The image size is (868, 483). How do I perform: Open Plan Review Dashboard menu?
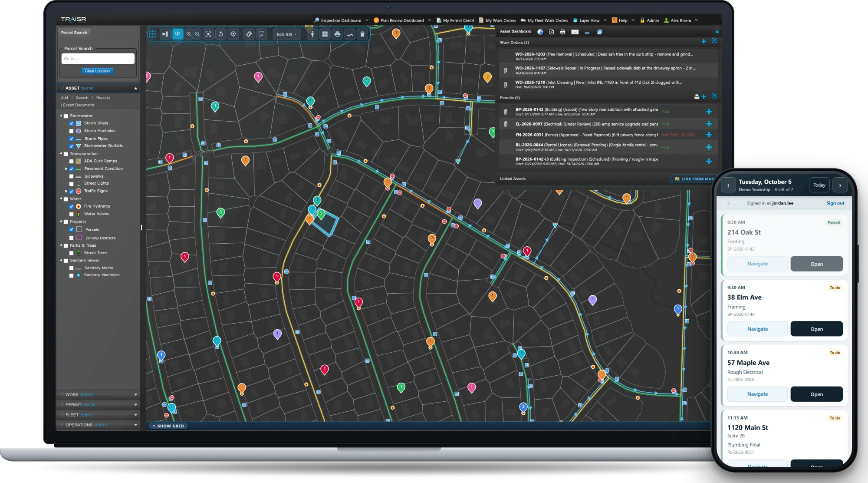tap(402, 20)
